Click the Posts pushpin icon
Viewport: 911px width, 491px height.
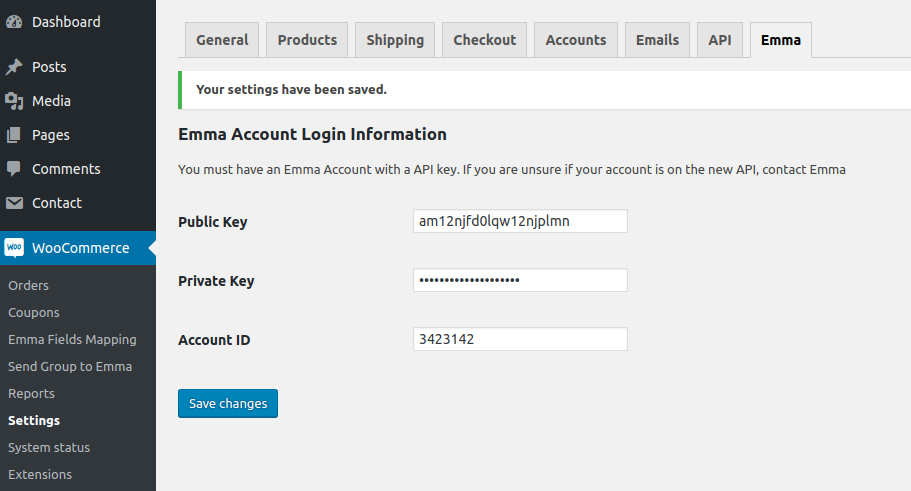click(x=14, y=67)
